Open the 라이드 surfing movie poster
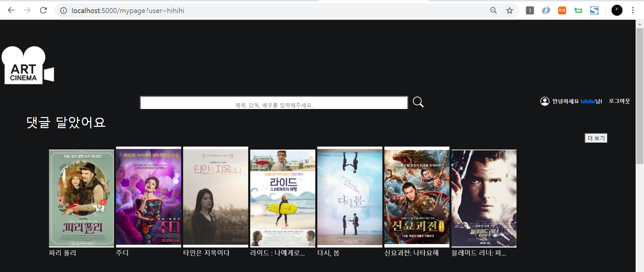Screen dimensions: 644x272 [283, 199]
